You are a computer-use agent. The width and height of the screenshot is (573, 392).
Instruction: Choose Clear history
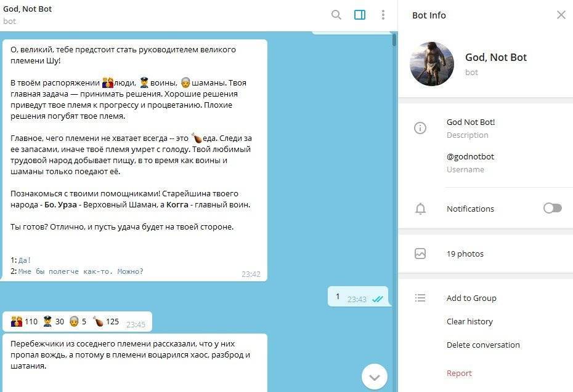(x=469, y=322)
